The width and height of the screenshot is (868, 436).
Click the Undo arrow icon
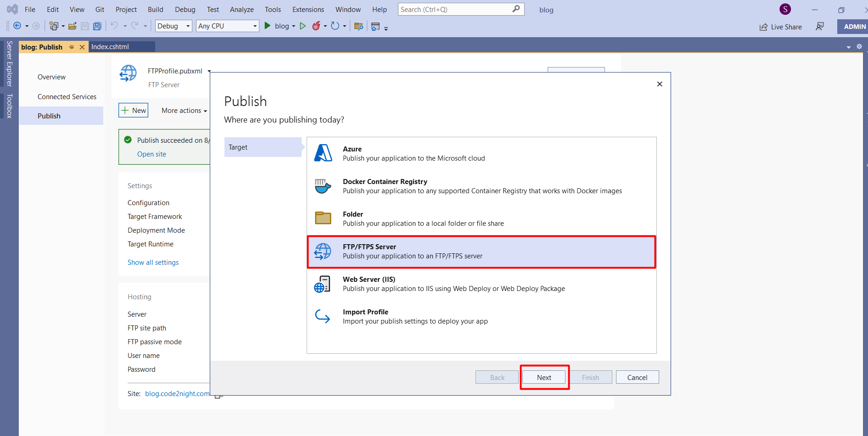[114, 26]
